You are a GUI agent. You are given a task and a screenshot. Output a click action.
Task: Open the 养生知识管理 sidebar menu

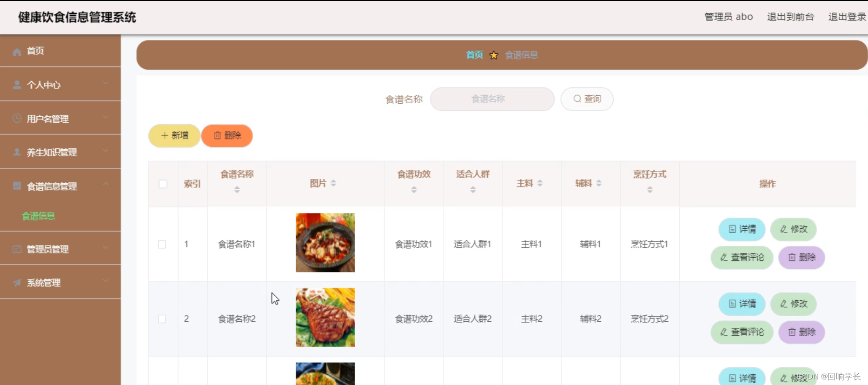(x=60, y=152)
